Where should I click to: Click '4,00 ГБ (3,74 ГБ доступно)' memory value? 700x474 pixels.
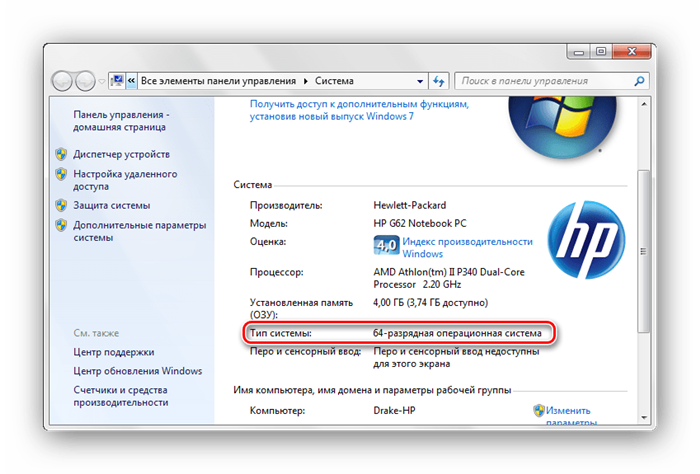coord(431,303)
